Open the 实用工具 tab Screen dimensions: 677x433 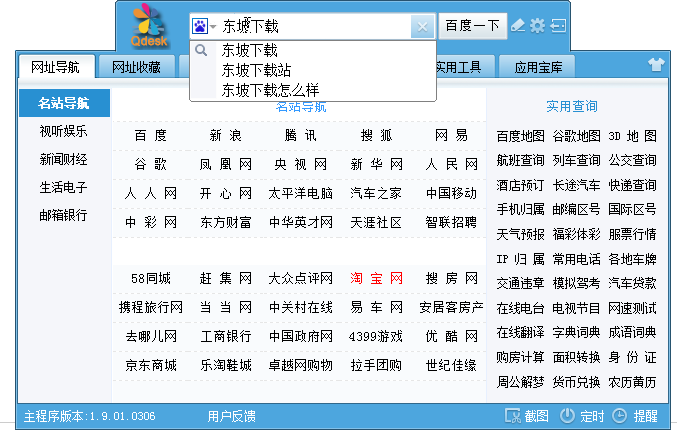[x=458, y=67]
